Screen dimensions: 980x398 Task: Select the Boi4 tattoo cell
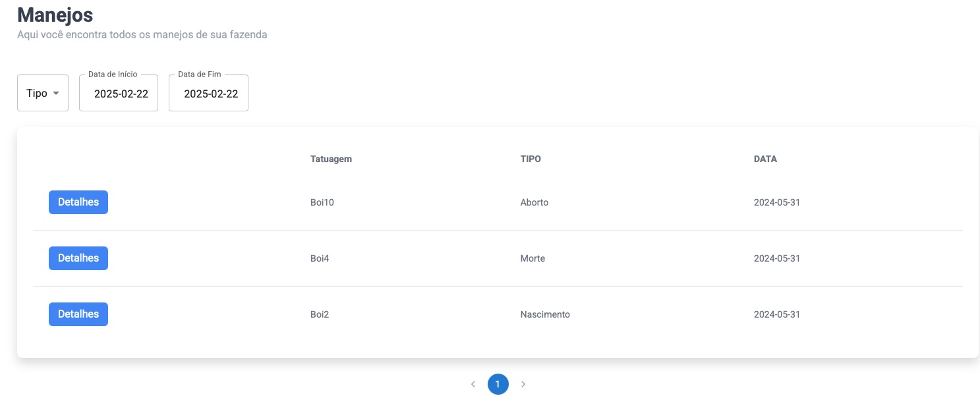[320, 258]
